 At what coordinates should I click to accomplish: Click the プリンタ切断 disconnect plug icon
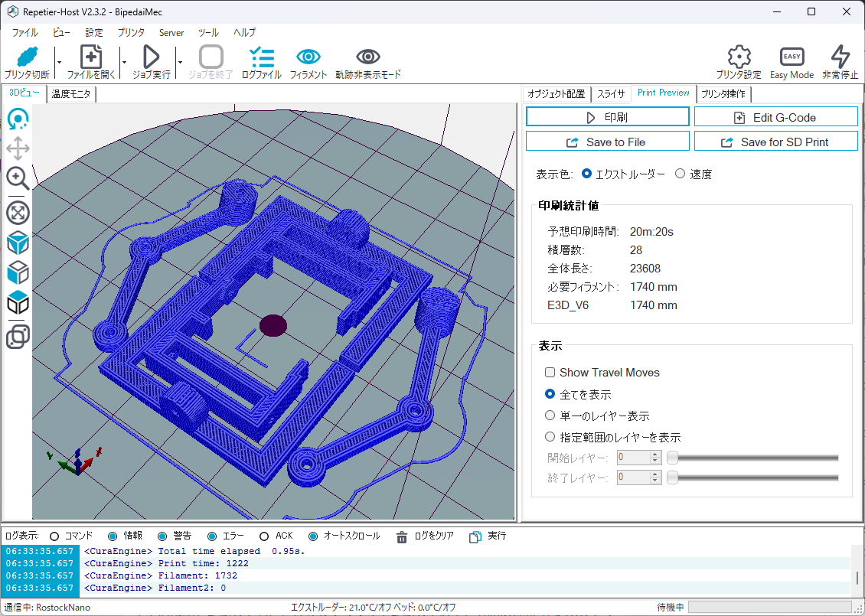(27, 57)
